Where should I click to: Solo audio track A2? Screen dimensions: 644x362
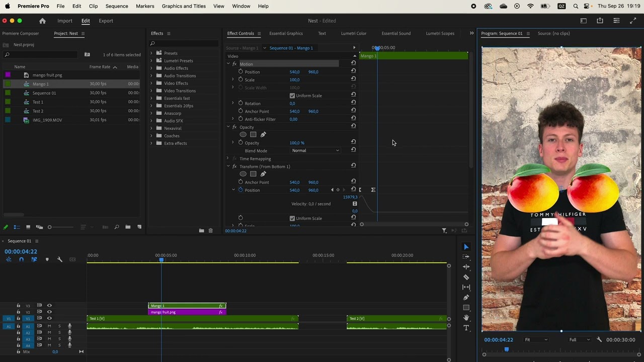tap(59, 332)
